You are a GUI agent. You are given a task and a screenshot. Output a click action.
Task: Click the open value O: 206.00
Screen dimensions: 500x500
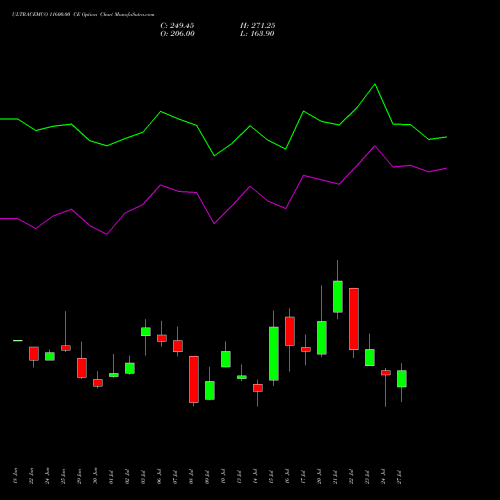(x=177, y=34)
